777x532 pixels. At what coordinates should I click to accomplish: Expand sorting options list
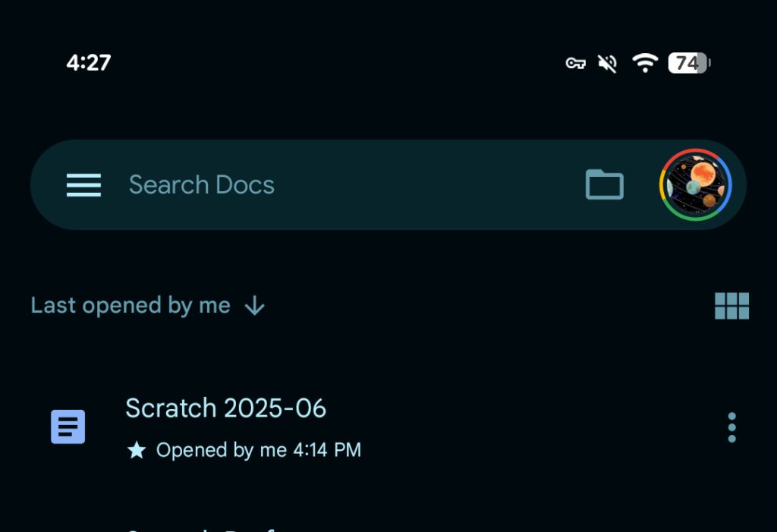click(148, 305)
